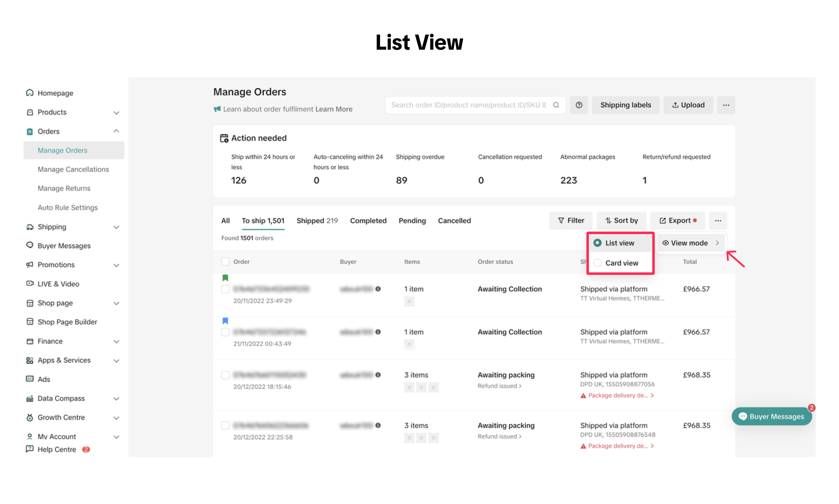
Task: Open the Buyer Messages floating chat button
Action: [x=771, y=416]
